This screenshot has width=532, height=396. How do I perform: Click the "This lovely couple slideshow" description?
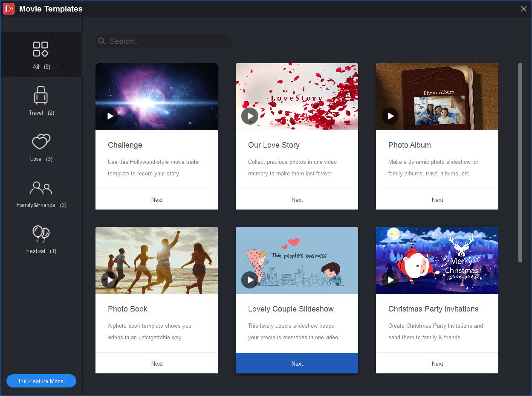point(294,332)
